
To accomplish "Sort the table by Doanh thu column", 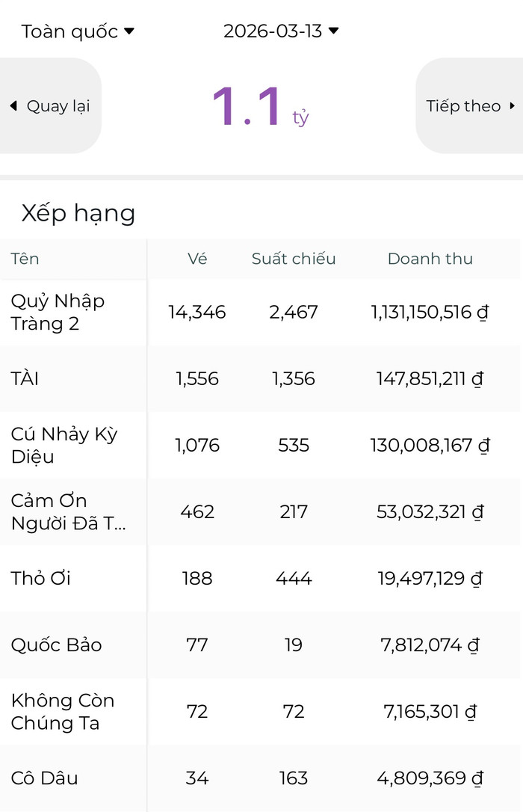I will [430, 259].
